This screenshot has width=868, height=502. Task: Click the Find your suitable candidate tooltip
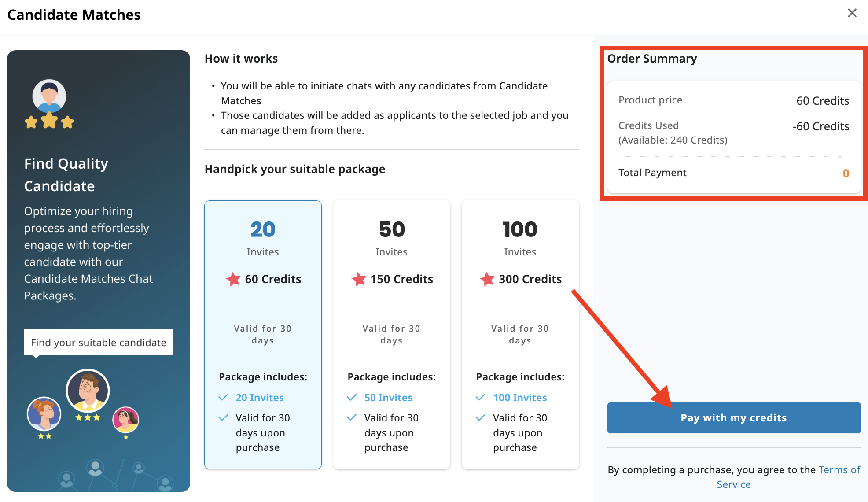coord(98,342)
